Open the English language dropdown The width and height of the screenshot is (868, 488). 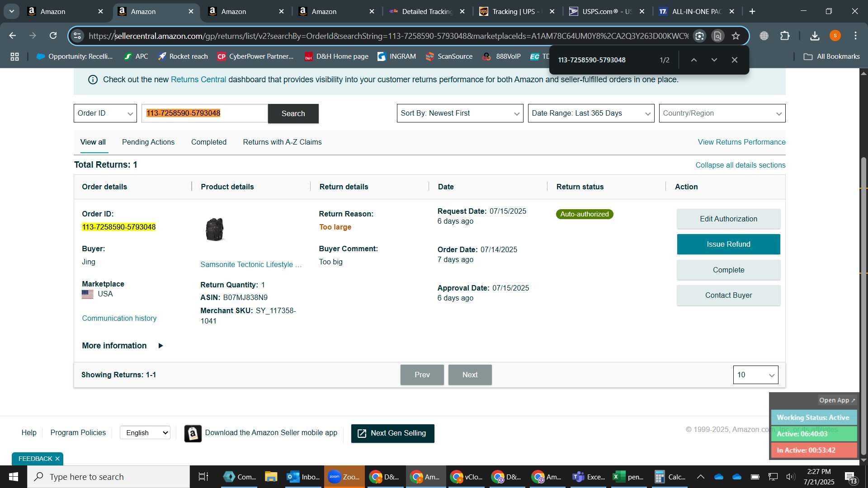click(145, 432)
